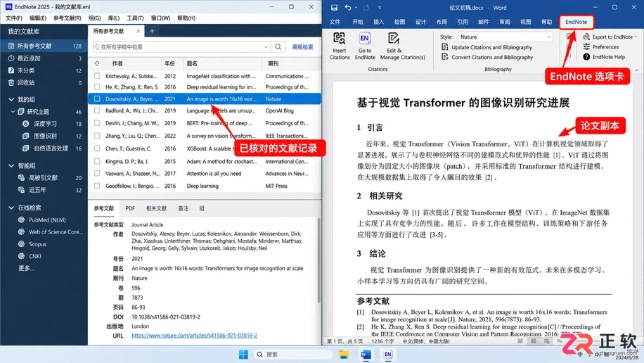Image resolution: width=644 pixels, height=363 pixels.
Task: Open Export to EndNote option
Action: coord(610,37)
